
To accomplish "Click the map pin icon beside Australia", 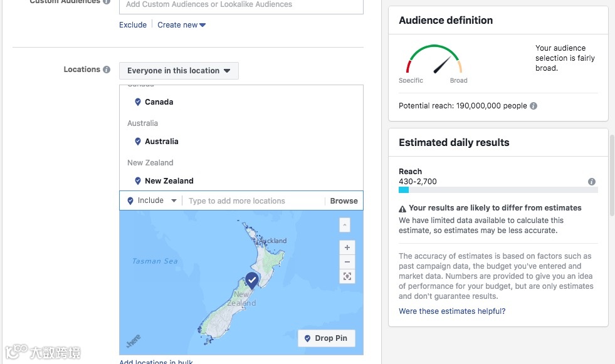I will (x=138, y=142).
